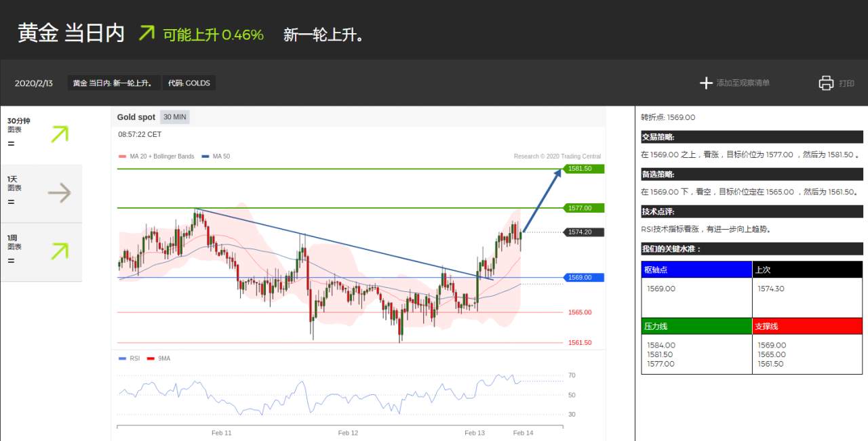This screenshot has width=868, height=441.
Task: Click the RSI legend entry
Action: tap(129, 358)
